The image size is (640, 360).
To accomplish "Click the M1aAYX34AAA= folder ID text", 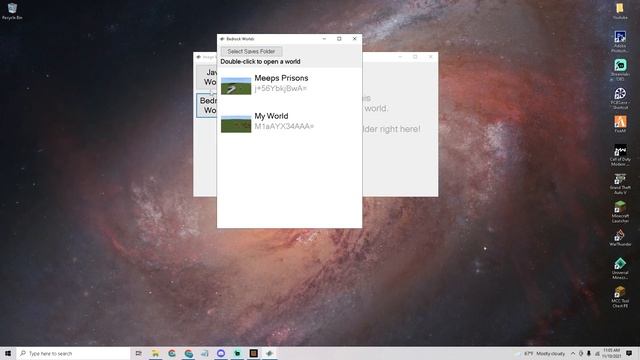I will (284, 127).
